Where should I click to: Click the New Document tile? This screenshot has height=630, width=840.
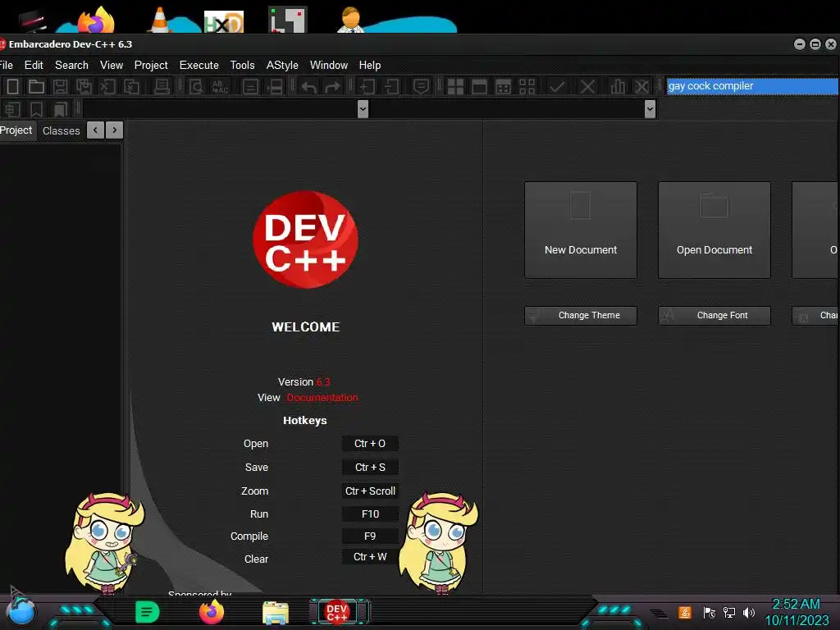(x=581, y=230)
